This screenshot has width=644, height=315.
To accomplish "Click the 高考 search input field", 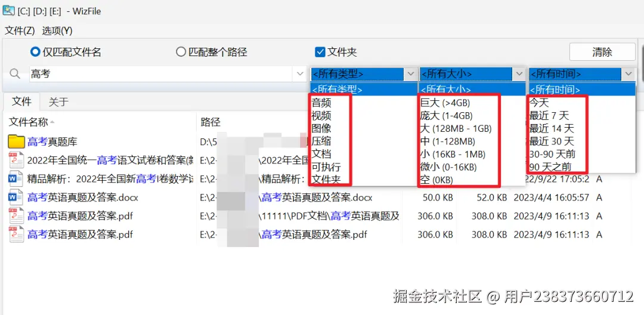I will (x=162, y=75).
